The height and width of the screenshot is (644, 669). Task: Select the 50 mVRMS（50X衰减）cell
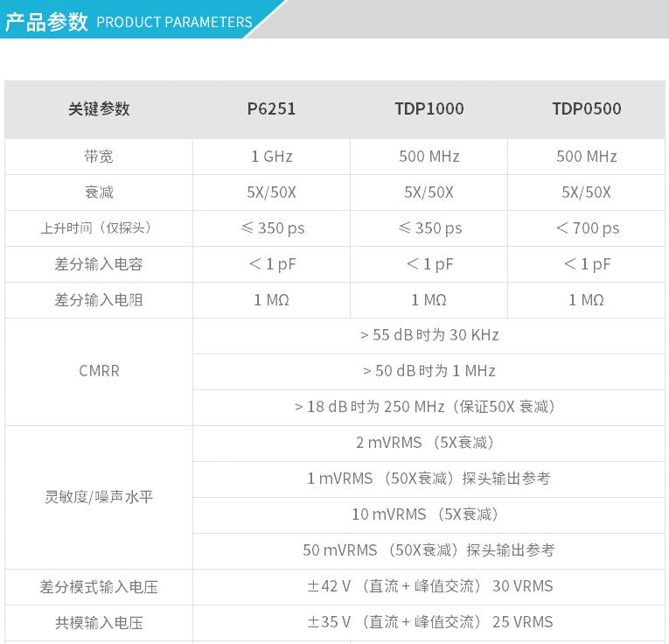[429, 550]
